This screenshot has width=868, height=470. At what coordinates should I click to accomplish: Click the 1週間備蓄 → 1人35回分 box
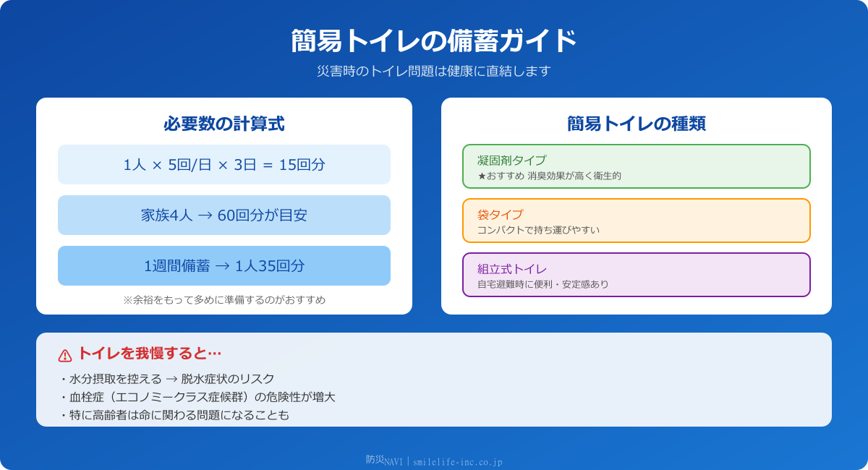tap(224, 266)
